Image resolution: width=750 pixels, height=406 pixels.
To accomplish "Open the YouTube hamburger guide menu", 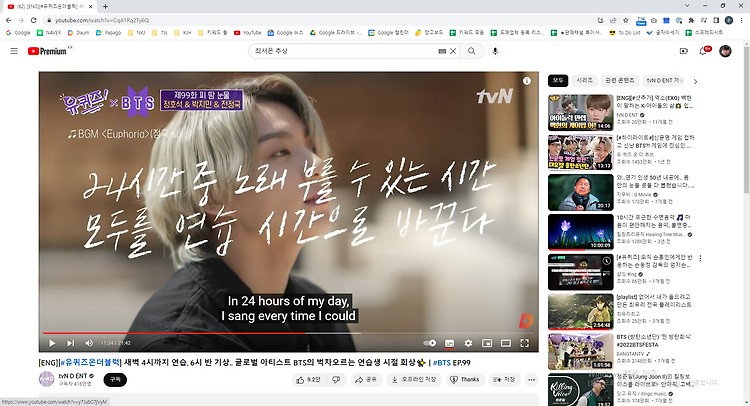I will [14, 51].
